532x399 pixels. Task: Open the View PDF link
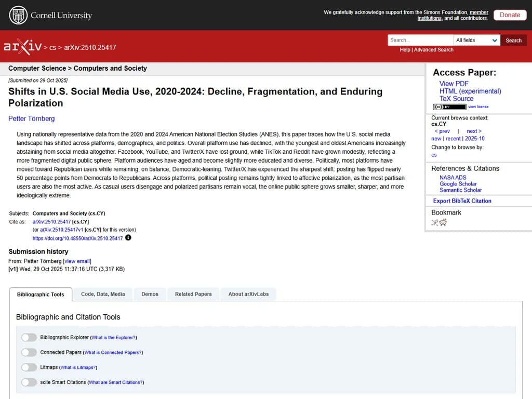pos(454,83)
